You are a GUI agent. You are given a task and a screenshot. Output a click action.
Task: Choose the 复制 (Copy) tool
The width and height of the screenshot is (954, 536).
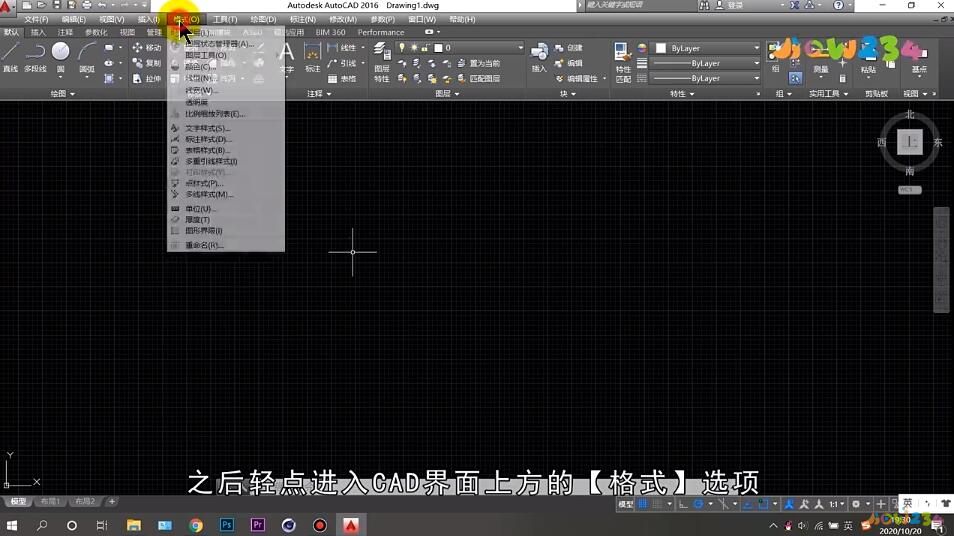pyautogui.click(x=147, y=63)
